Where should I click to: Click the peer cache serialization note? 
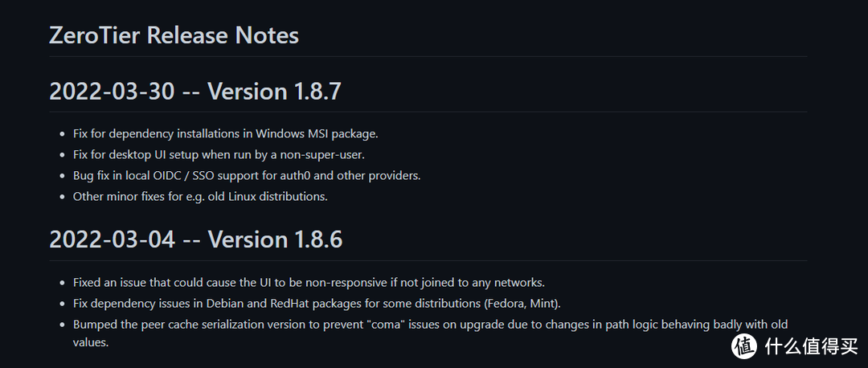tap(430, 325)
